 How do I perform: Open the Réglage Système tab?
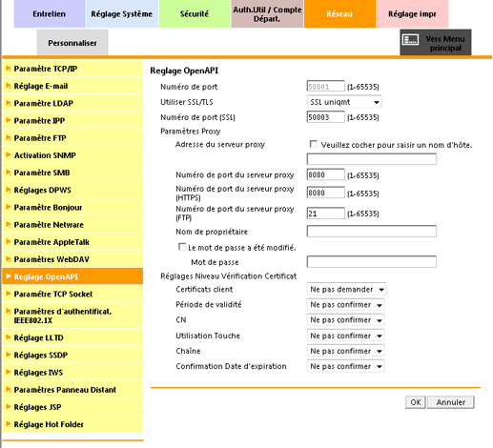[122, 14]
